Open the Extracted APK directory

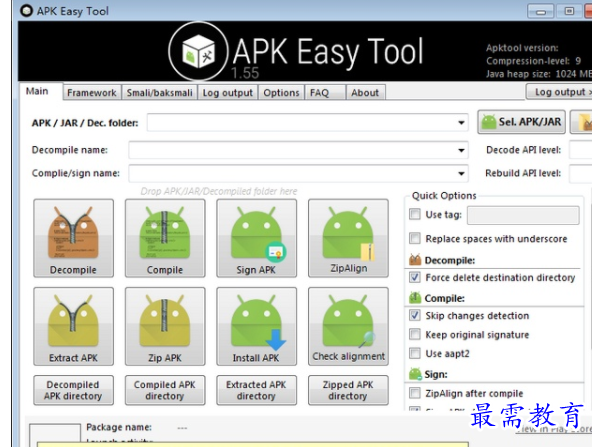point(257,390)
